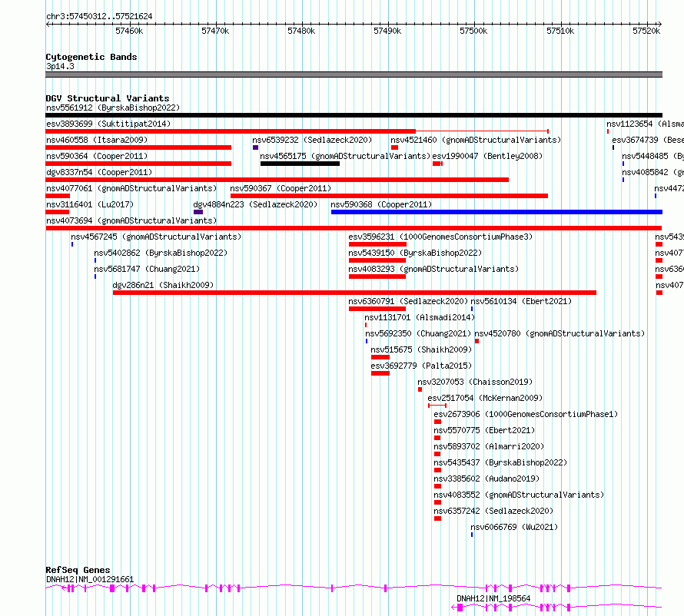Click esv3692779 (Palta2015) label
Viewport: 684px width, 616px height.
[x=421, y=366]
